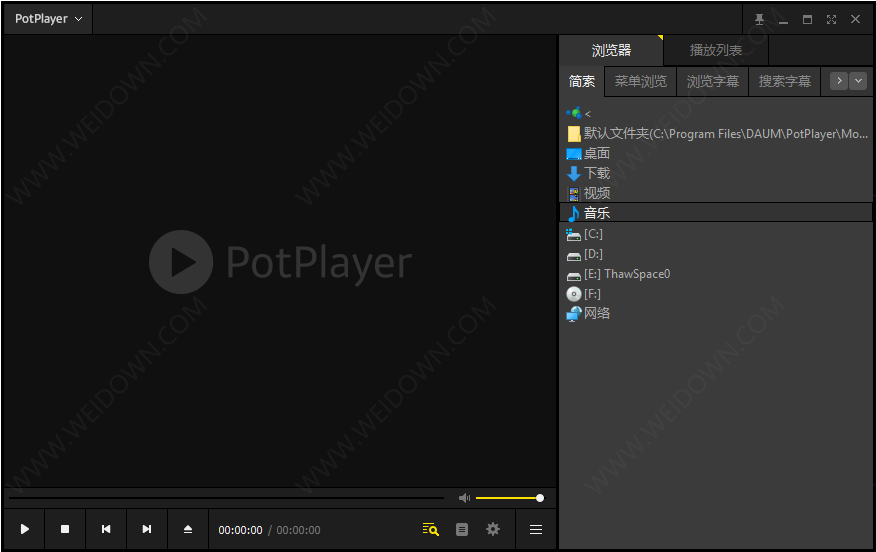
Task: Expand the tab overflow down-arrow
Action: coord(858,81)
